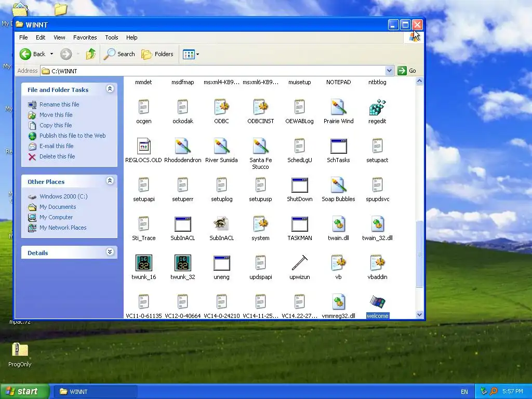Click the Back navigation button
532x399 pixels.
[33, 54]
